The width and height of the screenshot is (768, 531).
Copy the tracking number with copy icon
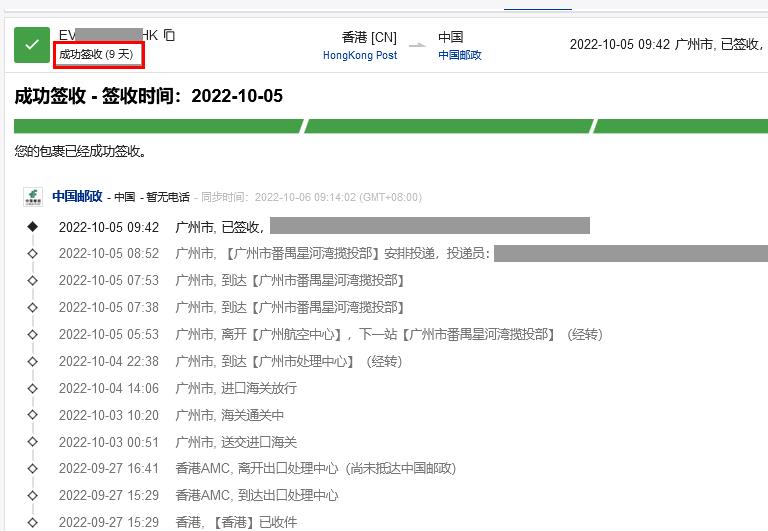click(169, 36)
